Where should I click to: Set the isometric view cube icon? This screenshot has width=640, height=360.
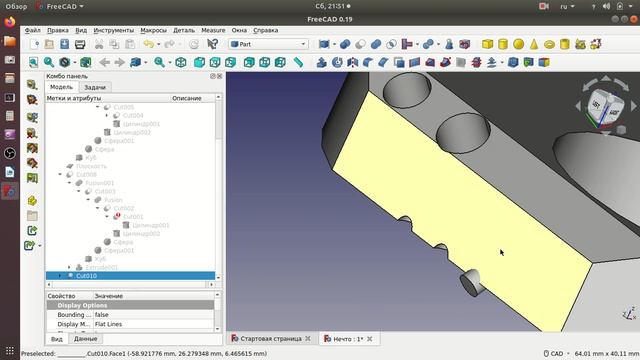click(x=181, y=62)
